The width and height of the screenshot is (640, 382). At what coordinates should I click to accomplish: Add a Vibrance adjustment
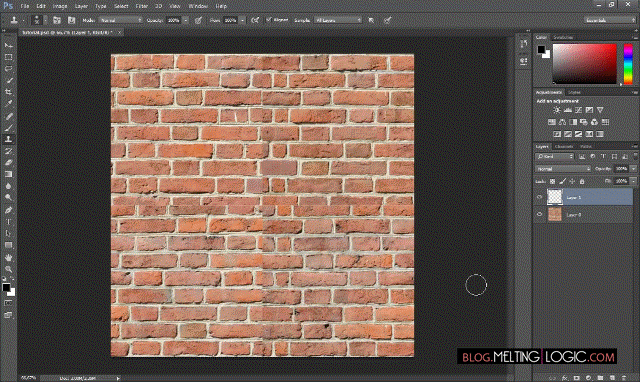(600, 110)
